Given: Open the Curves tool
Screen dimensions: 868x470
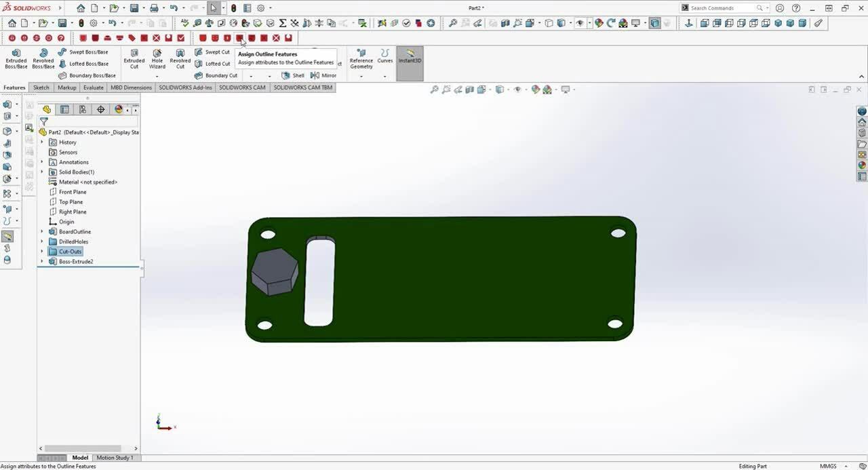Looking at the screenshot, I should pos(384,58).
